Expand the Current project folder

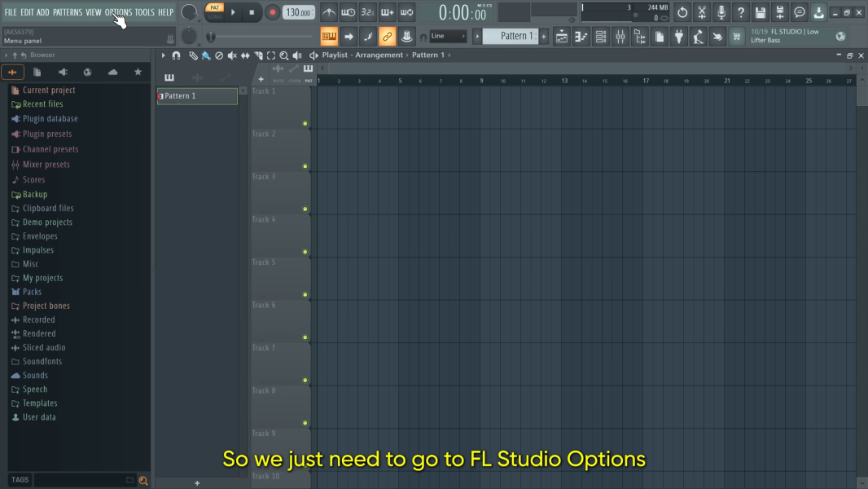click(x=49, y=90)
